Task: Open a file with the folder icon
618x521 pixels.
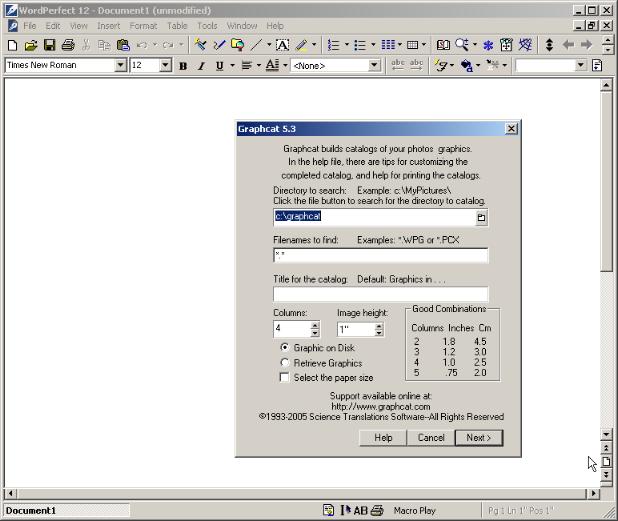Action: (31, 45)
